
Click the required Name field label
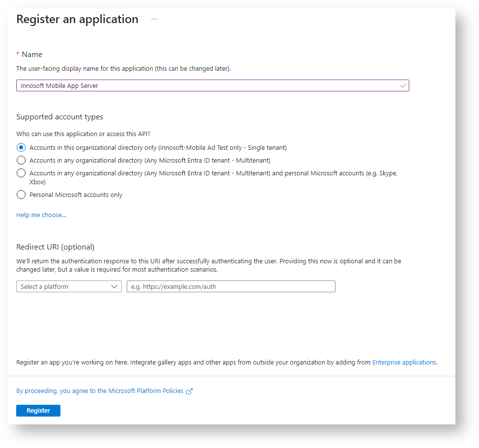point(32,55)
